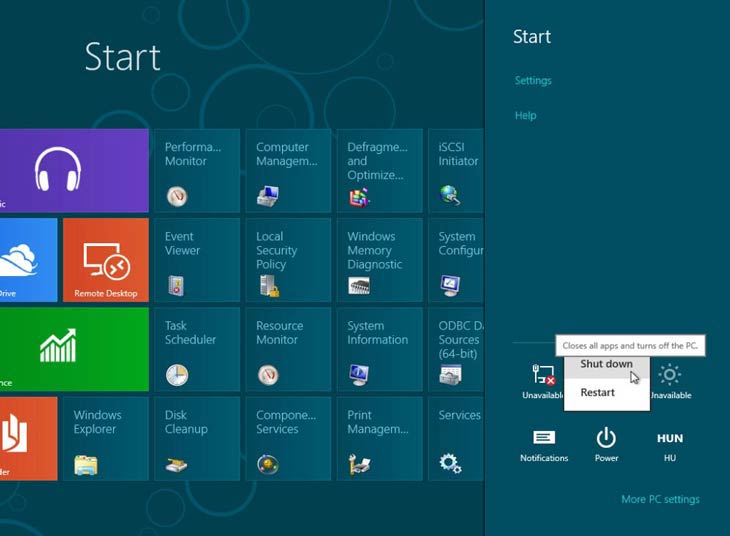
Task: Open the orange Reader tile
Action: (28, 439)
